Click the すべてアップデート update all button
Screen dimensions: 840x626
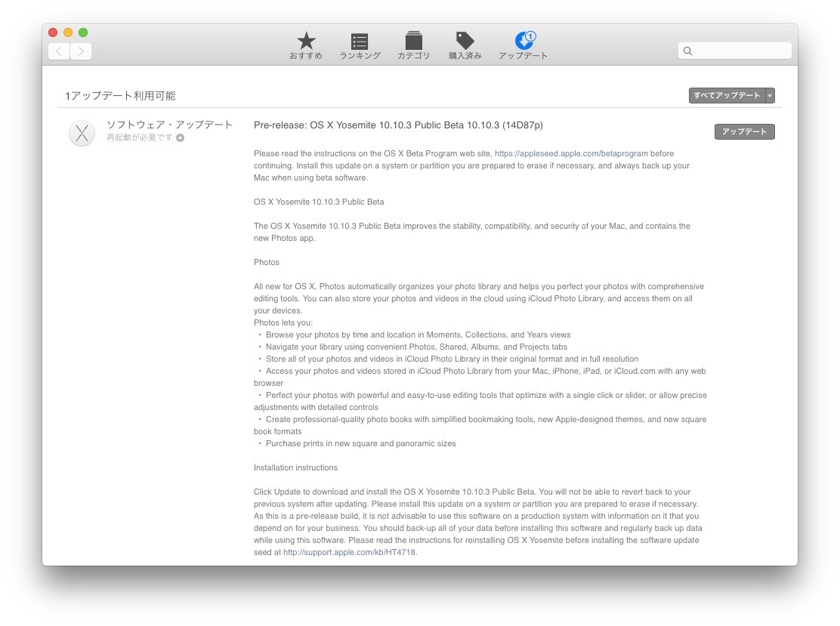pos(727,95)
